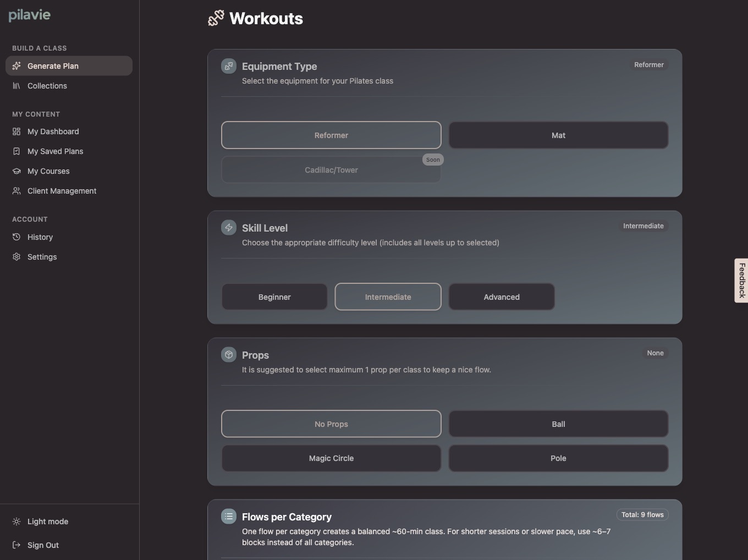Image resolution: width=748 pixels, height=560 pixels.
Task: Click the Equipment Type section icon
Action: pyautogui.click(x=229, y=66)
